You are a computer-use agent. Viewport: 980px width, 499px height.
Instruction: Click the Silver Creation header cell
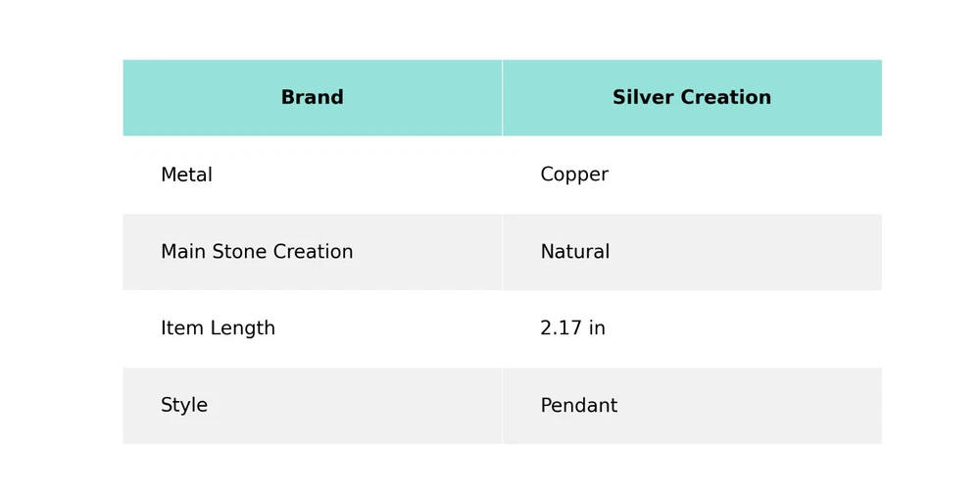pyautogui.click(x=691, y=98)
